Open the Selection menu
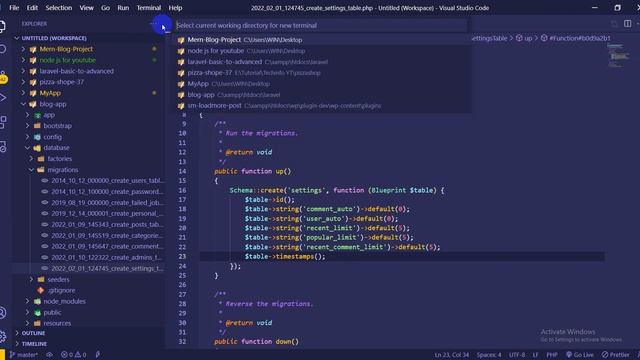Viewport: 640px width, 360px height. coord(58,8)
